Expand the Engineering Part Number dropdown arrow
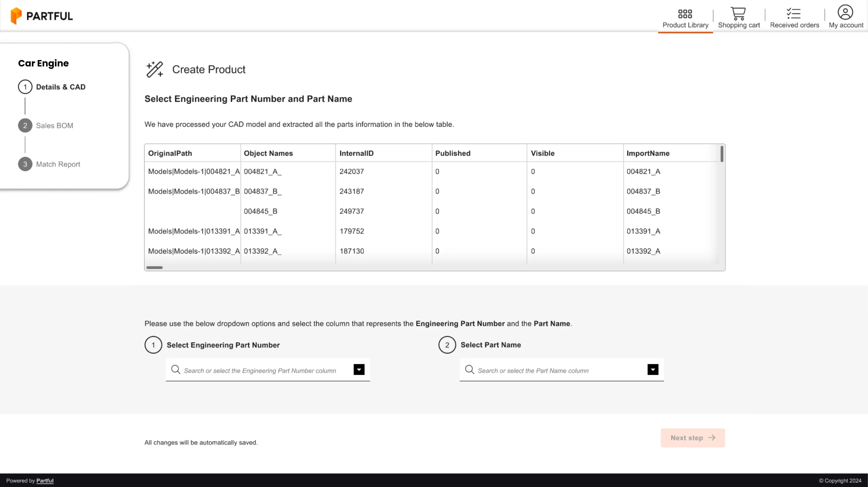 tap(359, 370)
